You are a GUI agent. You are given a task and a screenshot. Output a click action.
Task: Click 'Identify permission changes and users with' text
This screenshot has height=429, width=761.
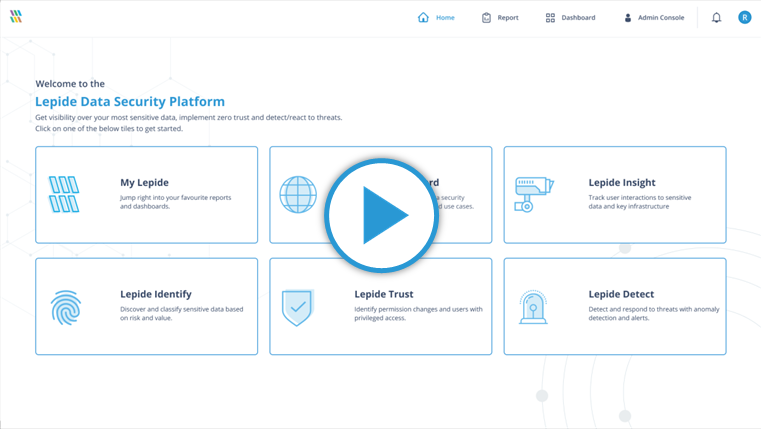(x=418, y=309)
